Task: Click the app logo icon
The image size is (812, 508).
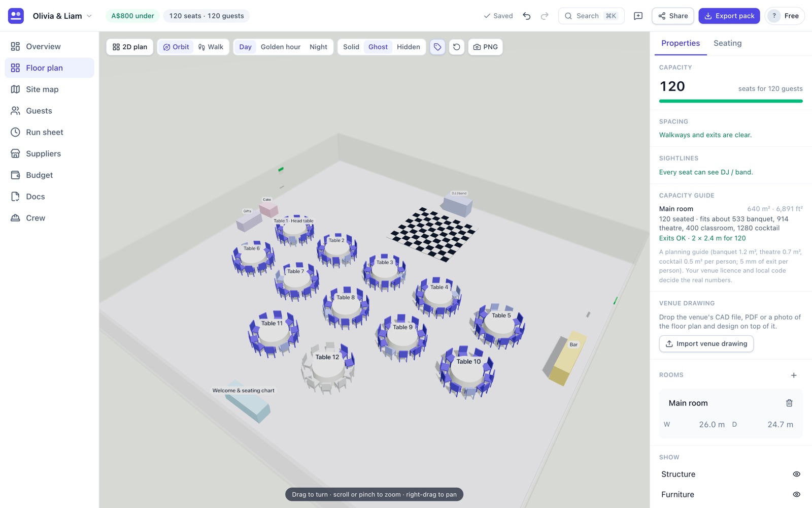Action: click(16, 16)
